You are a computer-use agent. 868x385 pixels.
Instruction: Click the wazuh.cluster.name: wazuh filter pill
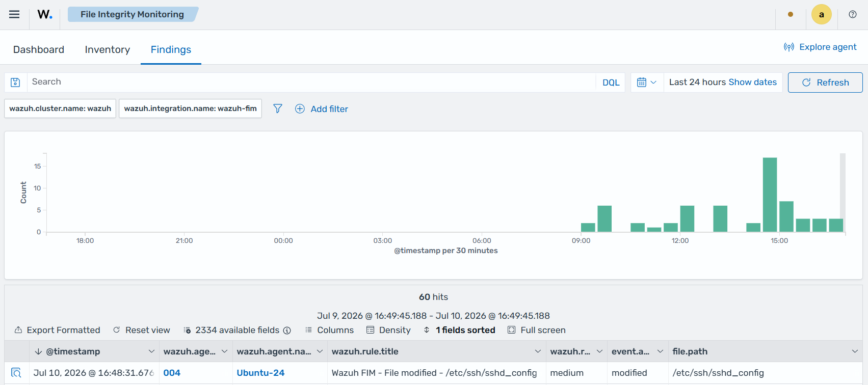(60, 108)
